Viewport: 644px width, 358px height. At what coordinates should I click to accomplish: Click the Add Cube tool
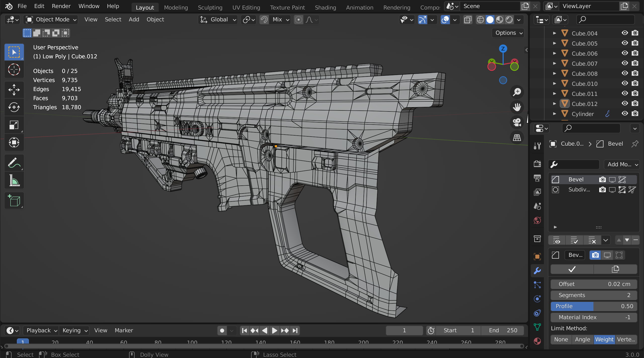14,201
